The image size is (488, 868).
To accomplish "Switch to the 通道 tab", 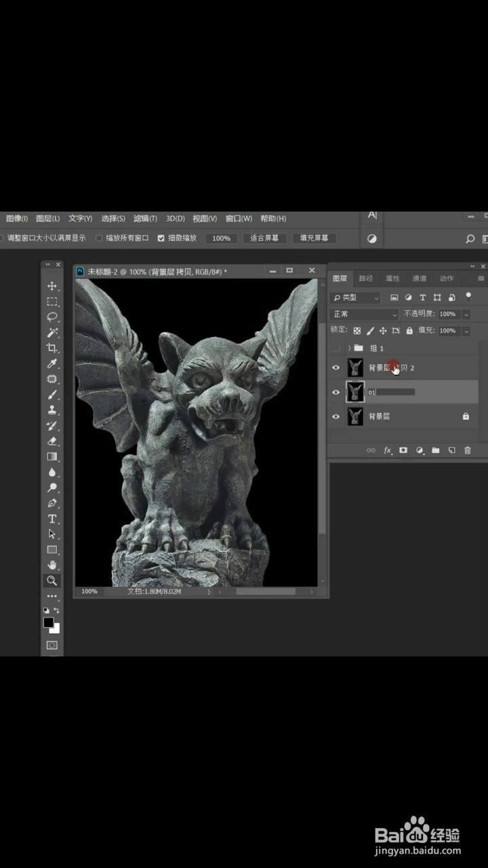I will pyautogui.click(x=420, y=278).
